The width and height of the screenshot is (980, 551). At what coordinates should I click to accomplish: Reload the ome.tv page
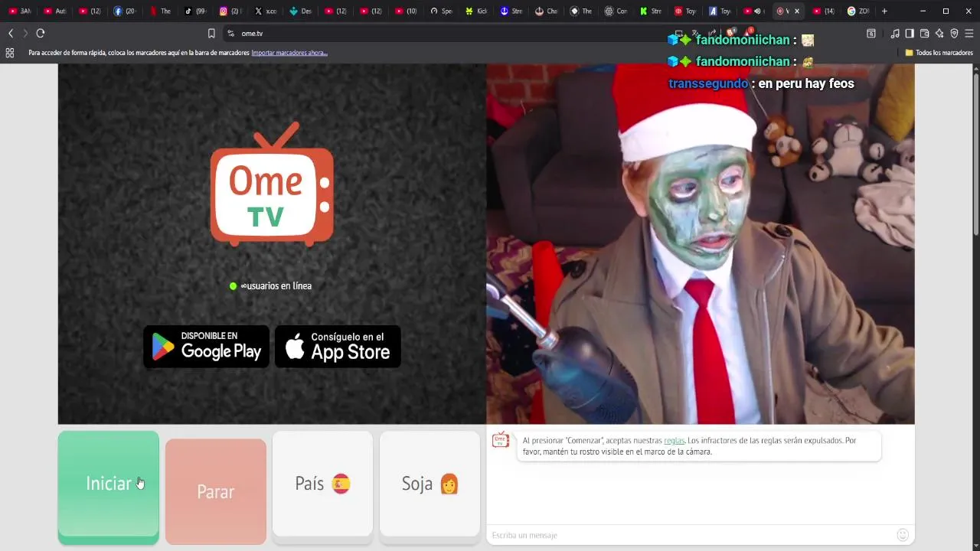(41, 33)
